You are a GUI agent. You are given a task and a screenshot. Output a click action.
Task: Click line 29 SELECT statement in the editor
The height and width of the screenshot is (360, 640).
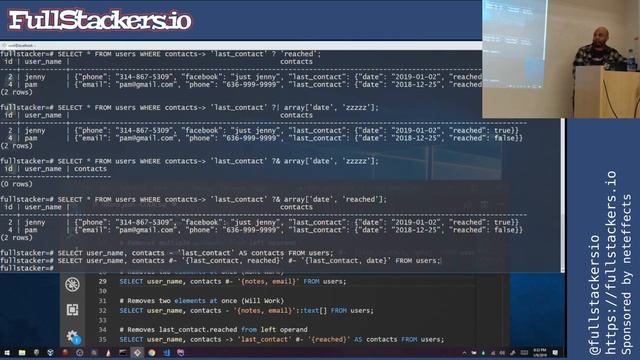(233, 282)
